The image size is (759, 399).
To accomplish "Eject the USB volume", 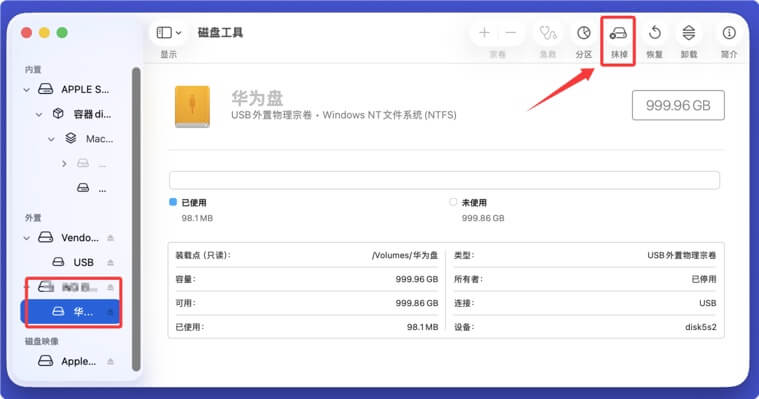I will click(x=110, y=262).
